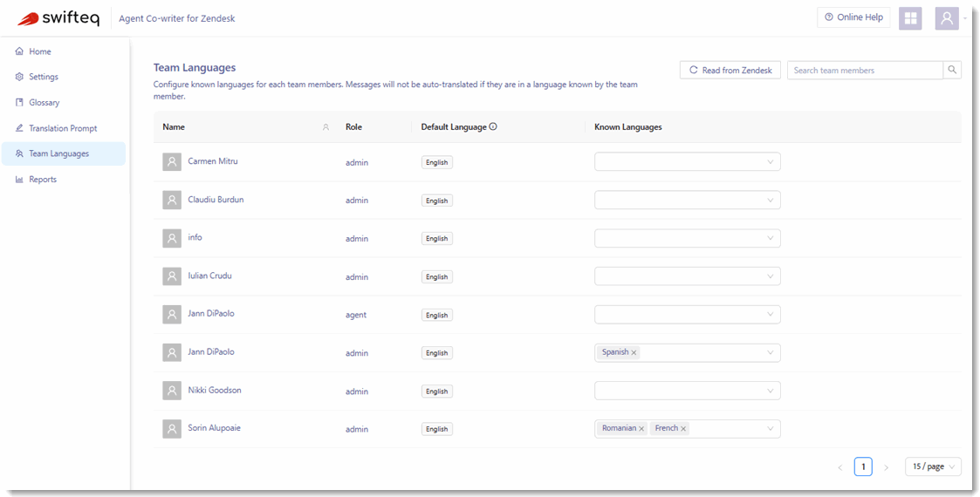Click Iulian Crudu's avatar icon
This screenshot has height=497, width=980.
coord(172,276)
